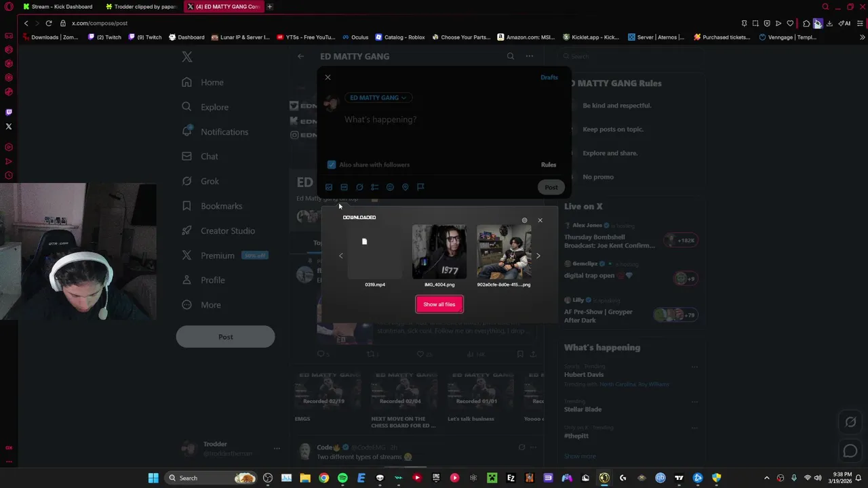Open Spotify from the taskbar
This screenshot has width=868, height=488.
pyautogui.click(x=342, y=478)
